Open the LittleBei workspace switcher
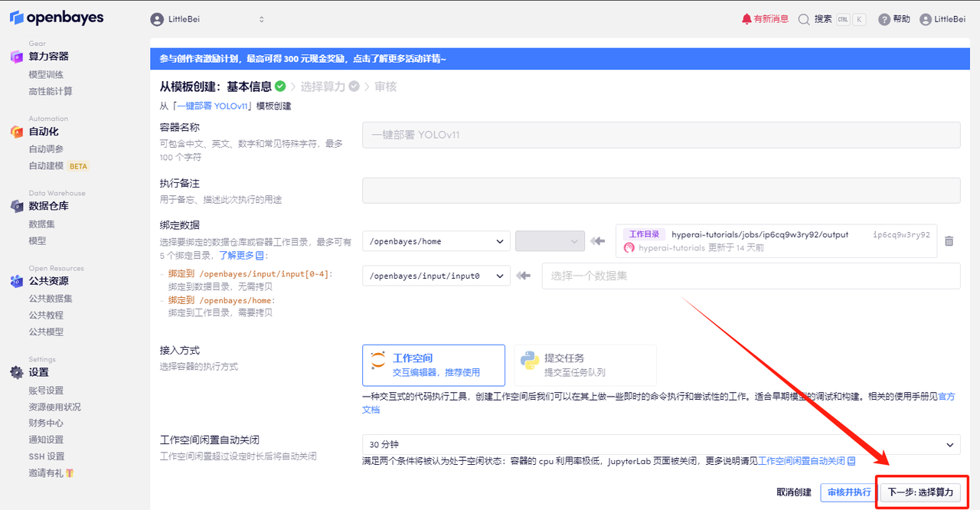 [207, 19]
